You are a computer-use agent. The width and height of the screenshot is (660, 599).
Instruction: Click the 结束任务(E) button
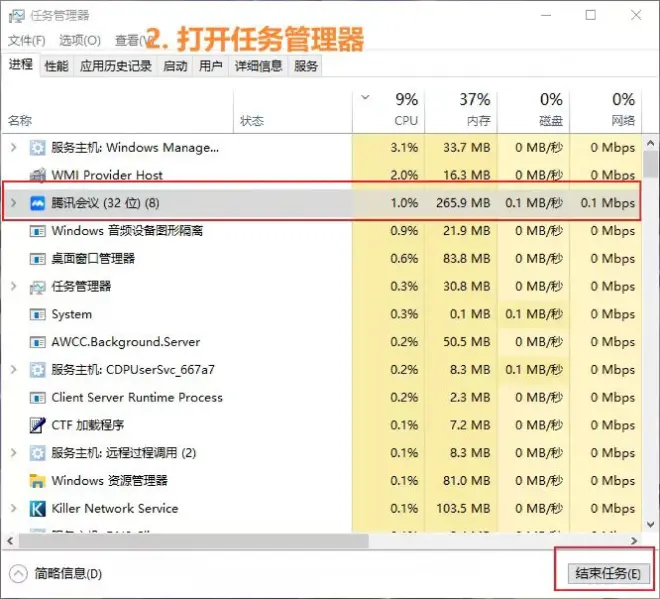tap(608, 573)
